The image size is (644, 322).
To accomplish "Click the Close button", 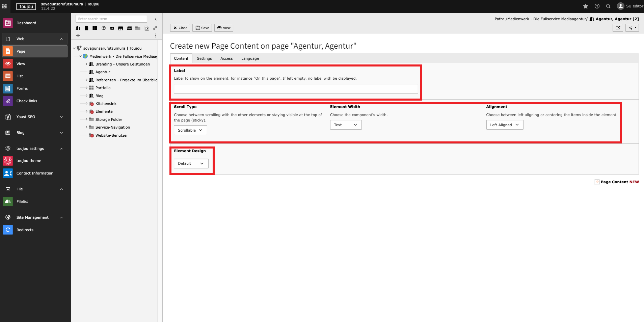I will [180, 28].
